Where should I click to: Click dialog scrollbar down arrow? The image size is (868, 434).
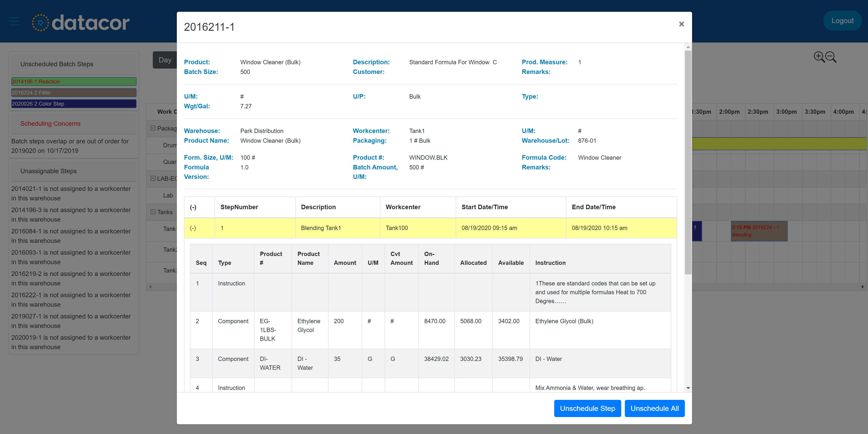coord(688,388)
